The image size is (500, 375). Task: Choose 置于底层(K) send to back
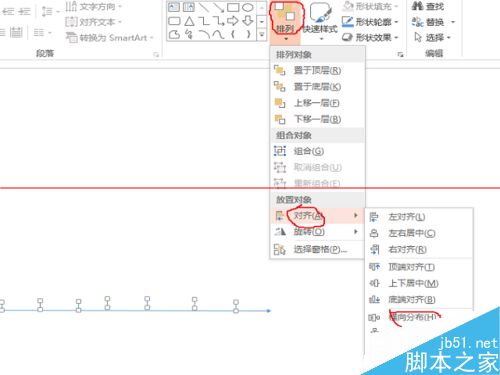(x=317, y=87)
